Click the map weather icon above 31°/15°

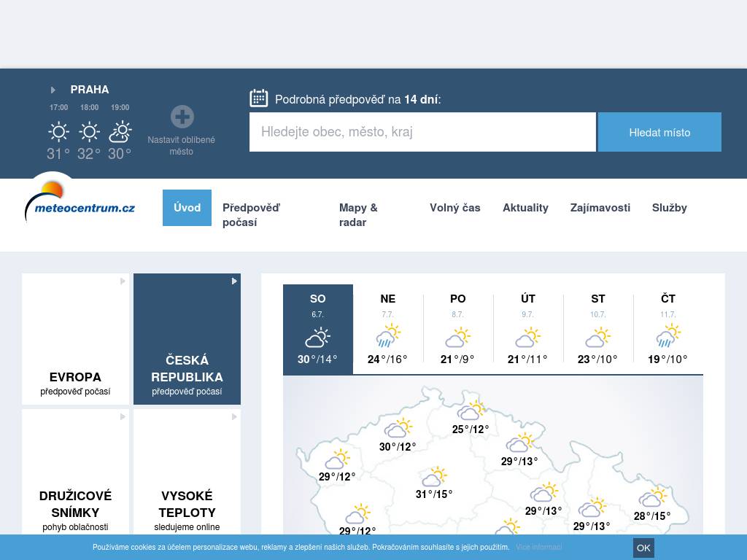click(435, 477)
